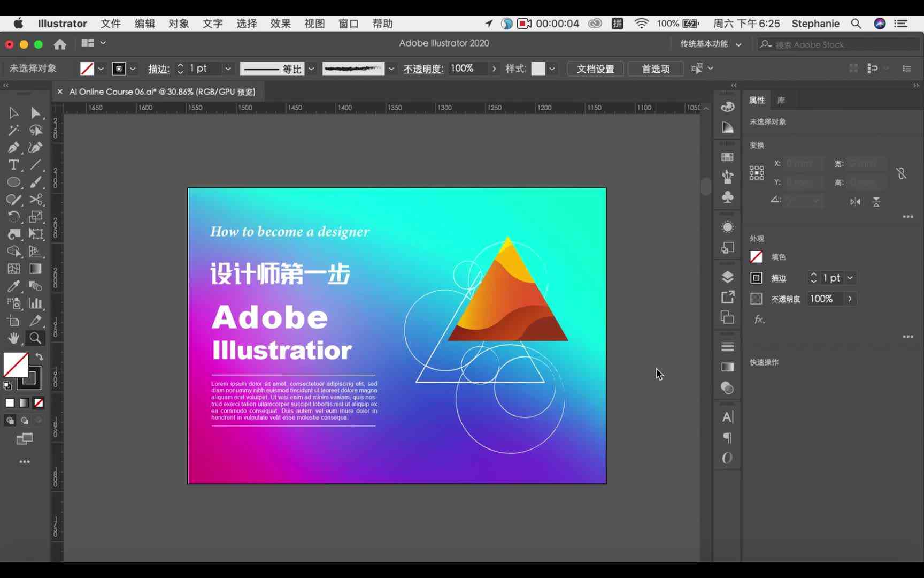Viewport: 924px width, 578px height.
Task: Open stroke weight dropdown in Properties panel
Action: (x=850, y=278)
